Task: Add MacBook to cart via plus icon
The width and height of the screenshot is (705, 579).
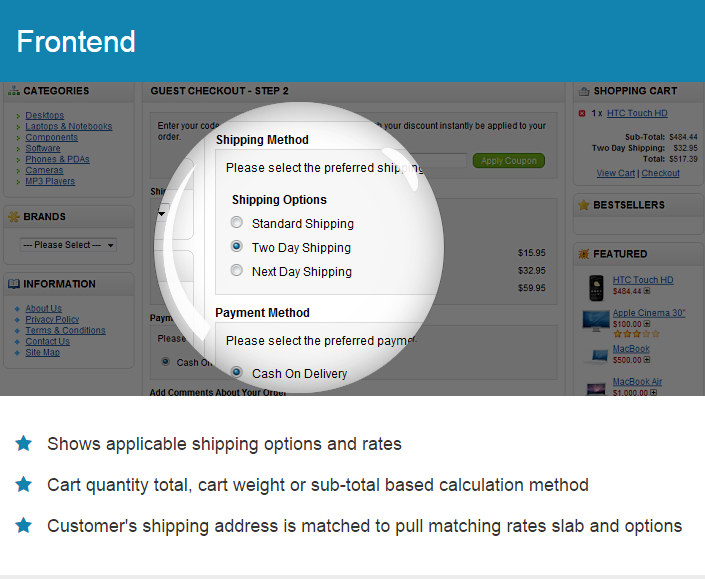Action: 647,360
